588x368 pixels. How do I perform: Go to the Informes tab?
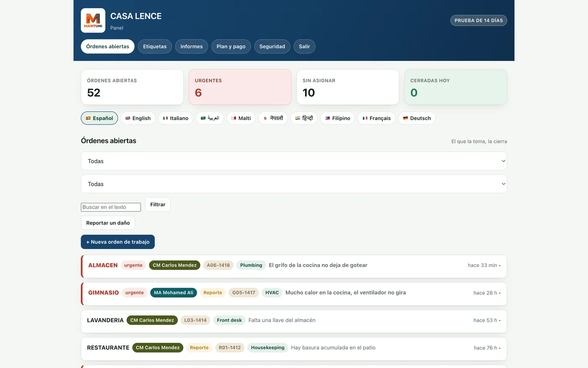tap(192, 47)
